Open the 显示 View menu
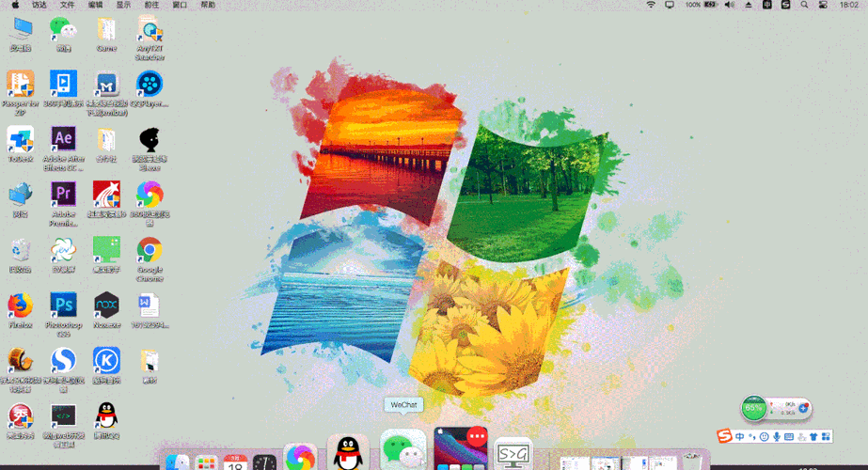 coord(123,5)
